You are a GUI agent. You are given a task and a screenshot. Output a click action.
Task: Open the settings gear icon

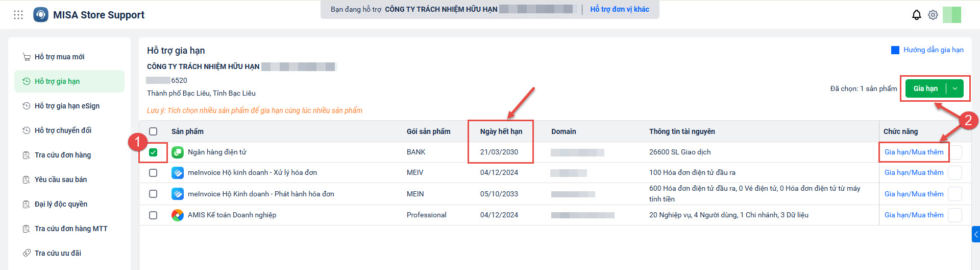point(933,15)
